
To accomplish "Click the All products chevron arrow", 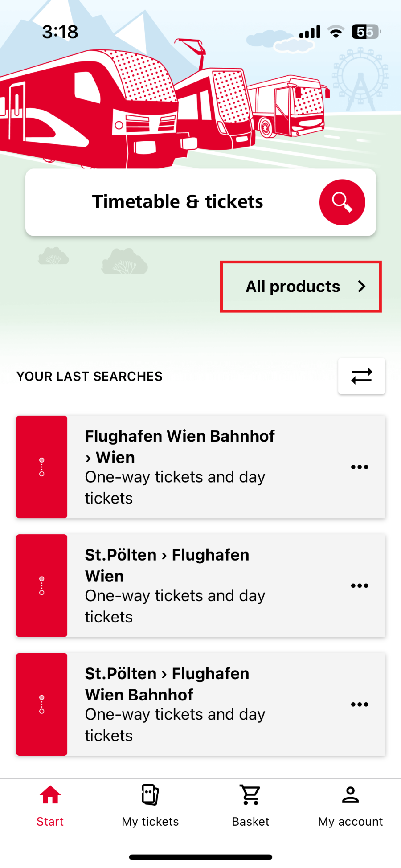I will tap(362, 287).
